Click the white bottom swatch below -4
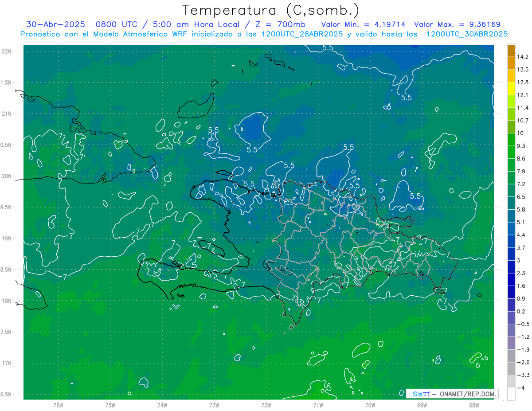The image size is (532, 411). (x=511, y=394)
